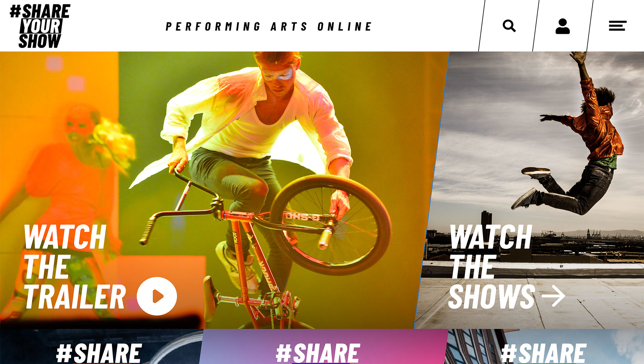Open the Watch The Shows text link
644x364 pixels.
pos(492,266)
